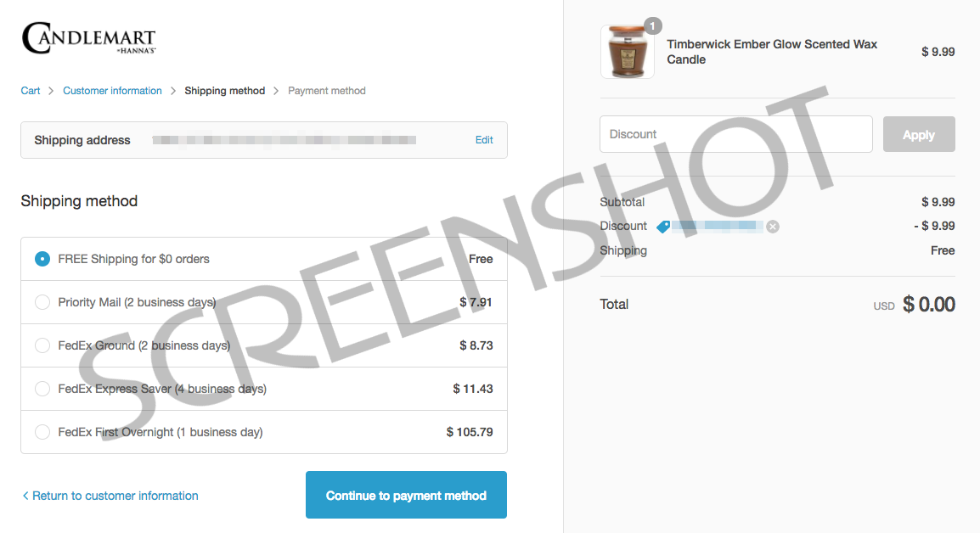Go to Cart breadcrumb
Viewport: 980px width, 533px height.
tap(30, 91)
